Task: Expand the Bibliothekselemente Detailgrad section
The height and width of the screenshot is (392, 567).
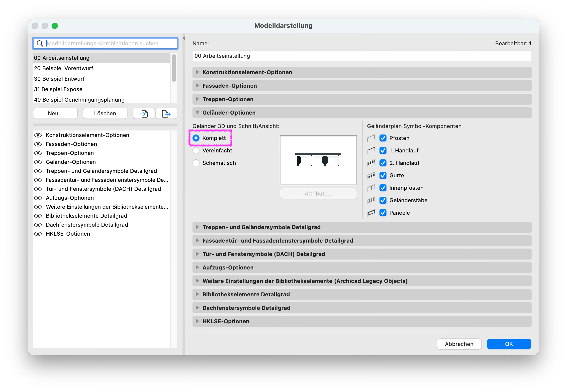Action: 362,294
